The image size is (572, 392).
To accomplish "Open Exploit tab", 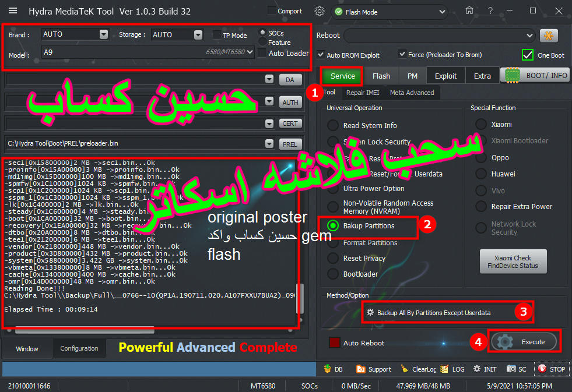I will [445, 76].
